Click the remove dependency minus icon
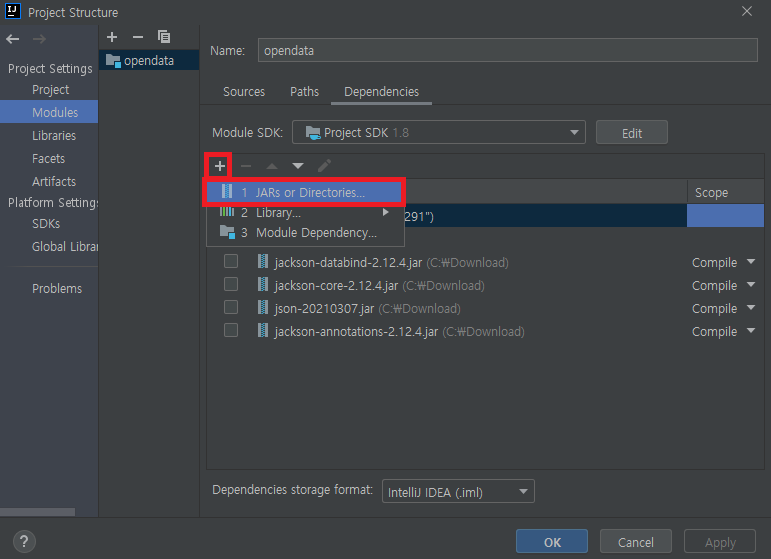The width and height of the screenshot is (771, 559). [246, 166]
